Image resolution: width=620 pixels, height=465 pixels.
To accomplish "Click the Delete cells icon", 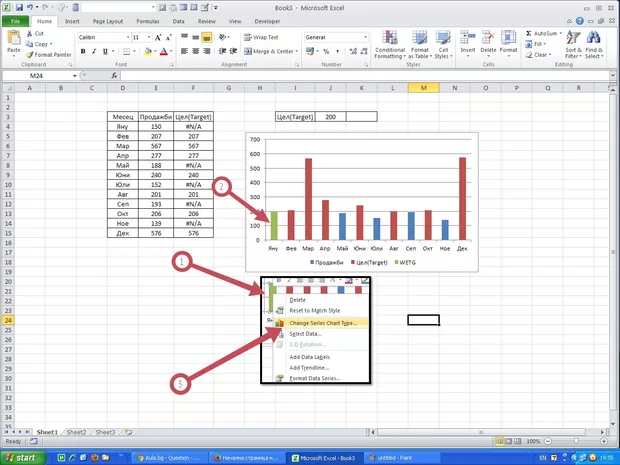I will click(x=488, y=38).
